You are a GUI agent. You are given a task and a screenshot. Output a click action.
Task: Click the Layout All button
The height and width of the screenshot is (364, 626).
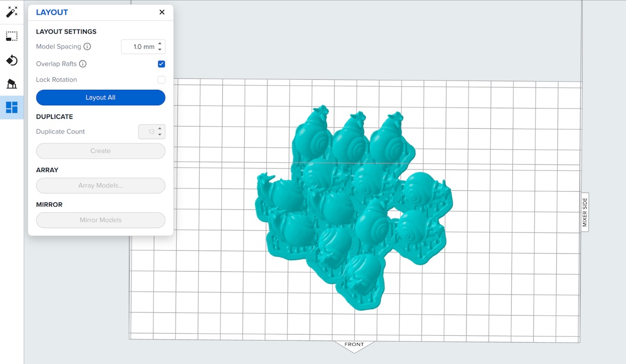tap(100, 98)
